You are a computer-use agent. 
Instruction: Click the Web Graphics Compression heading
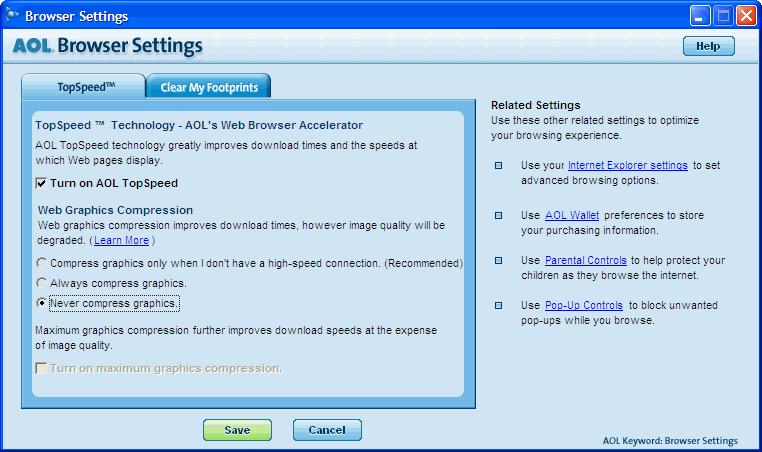tap(115, 210)
